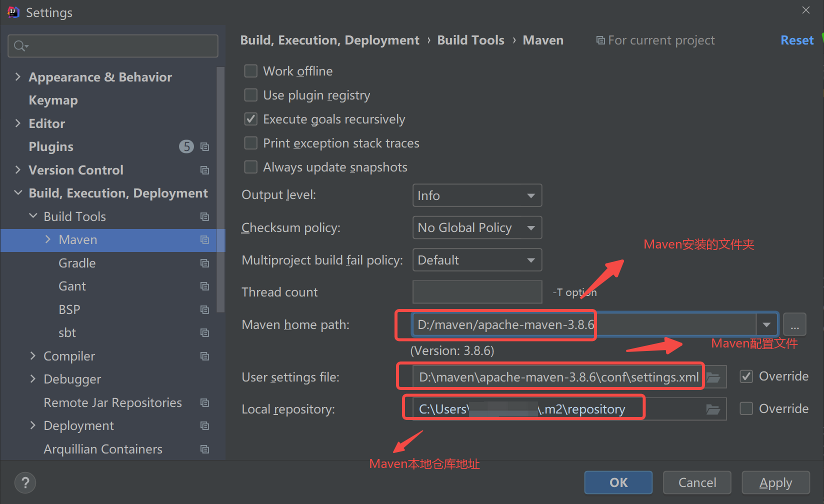Click project-level icon next to sbt
Image resolution: width=824 pixels, height=504 pixels.
point(204,332)
